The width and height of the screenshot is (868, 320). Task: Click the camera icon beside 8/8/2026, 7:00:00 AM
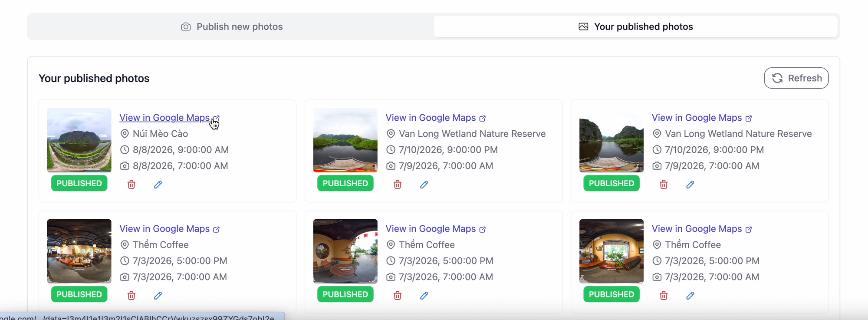click(125, 166)
